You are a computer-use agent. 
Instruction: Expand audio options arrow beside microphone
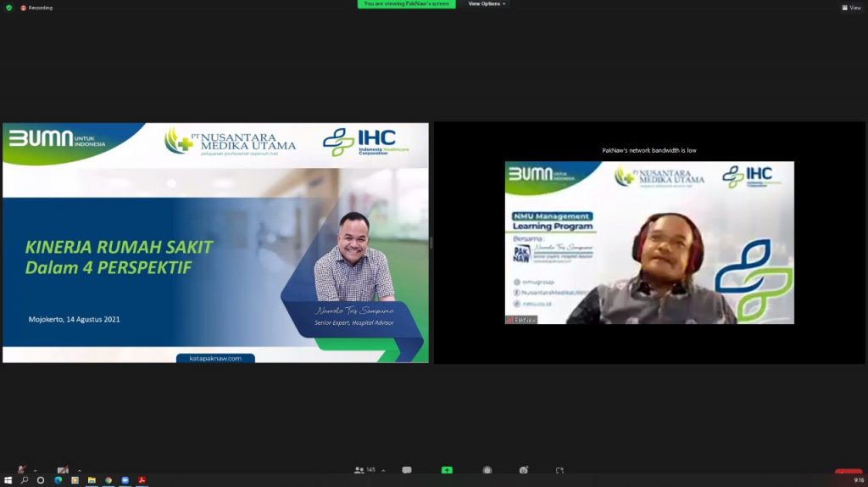click(x=35, y=470)
